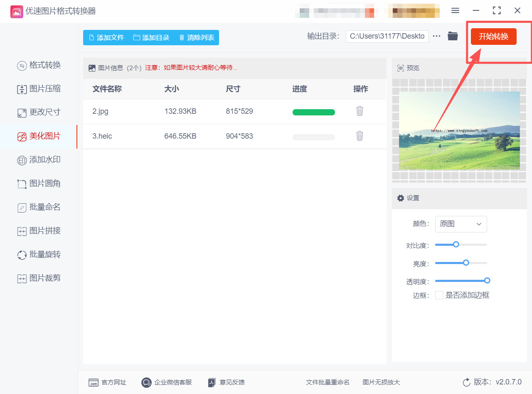The height and width of the screenshot is (394, 532).
Task: Click the output directory path field
Action: [x=387, y=36]
